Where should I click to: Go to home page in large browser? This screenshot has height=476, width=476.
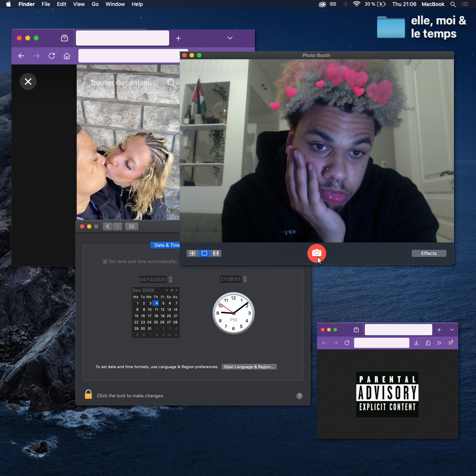coord(67,56)
